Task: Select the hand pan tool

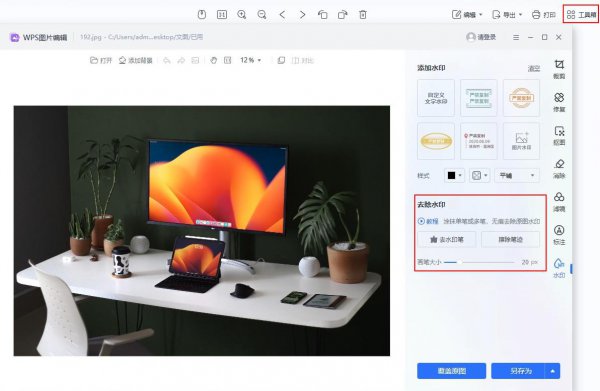Action: coord(214,60)
